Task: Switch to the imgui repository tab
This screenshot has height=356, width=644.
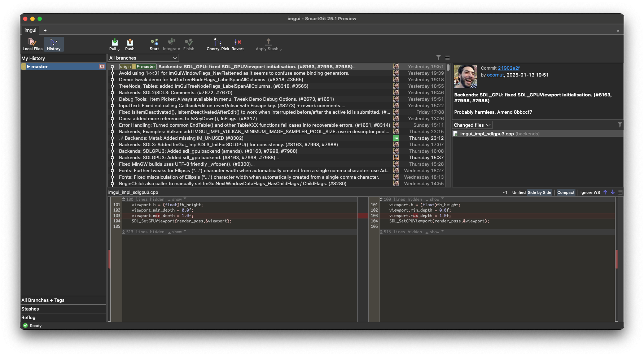Action: (30, 30)
